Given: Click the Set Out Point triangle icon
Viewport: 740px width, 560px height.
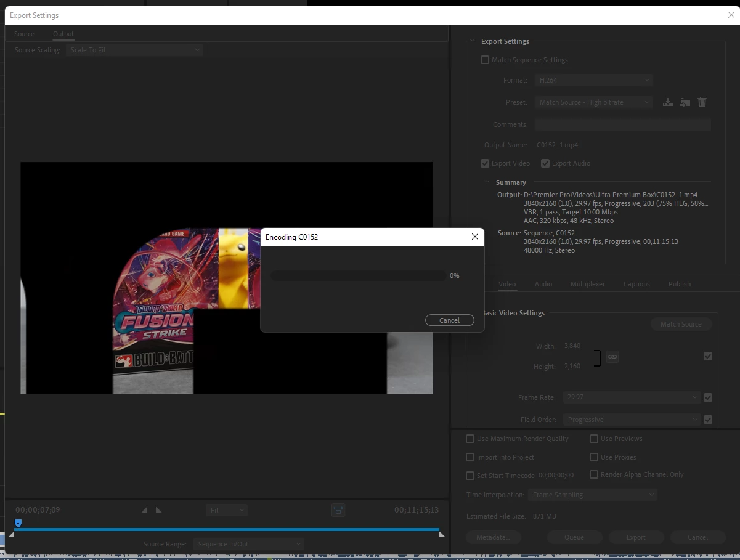Looking at the screenshot, I should (158, 510).
